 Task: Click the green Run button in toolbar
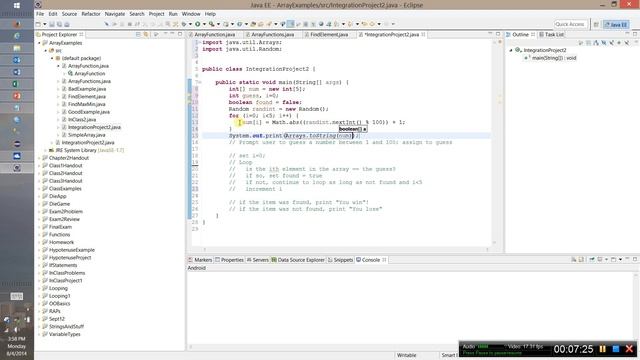198,24
